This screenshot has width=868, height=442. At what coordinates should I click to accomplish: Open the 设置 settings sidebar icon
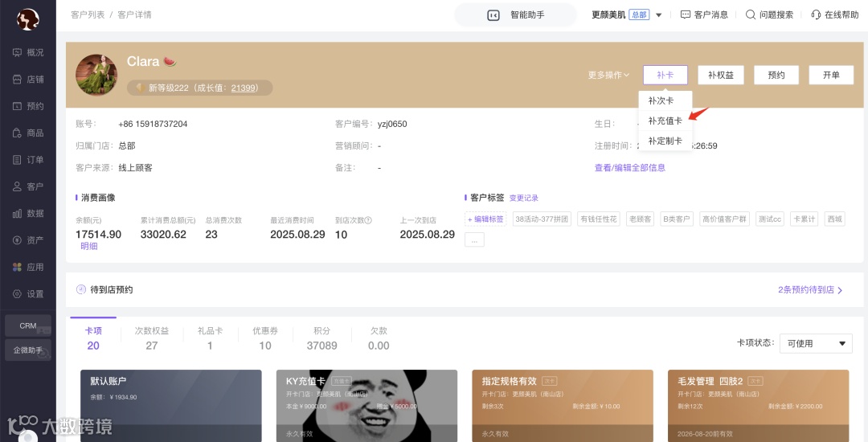tap(17, 294)
